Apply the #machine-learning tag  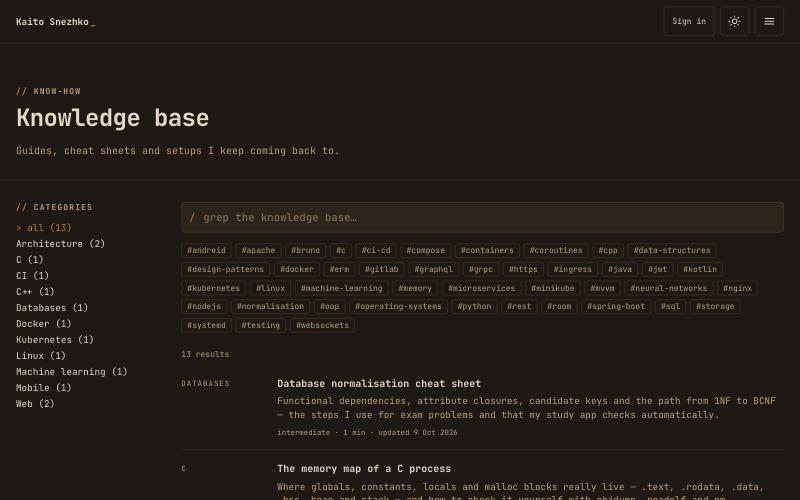click(341, 288)
